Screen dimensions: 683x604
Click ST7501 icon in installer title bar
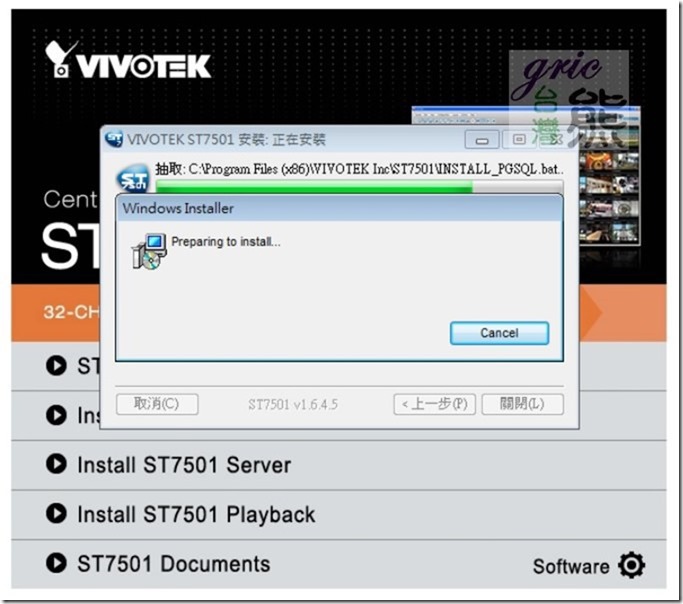coord(114,139)
